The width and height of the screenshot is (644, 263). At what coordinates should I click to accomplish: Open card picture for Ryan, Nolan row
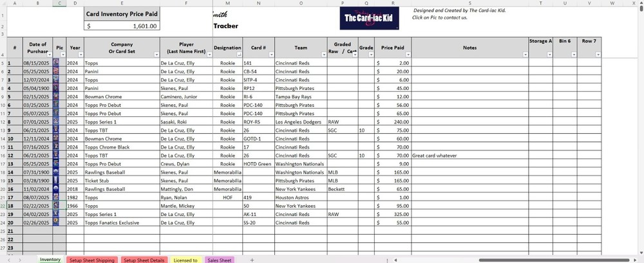coord(56,197)
